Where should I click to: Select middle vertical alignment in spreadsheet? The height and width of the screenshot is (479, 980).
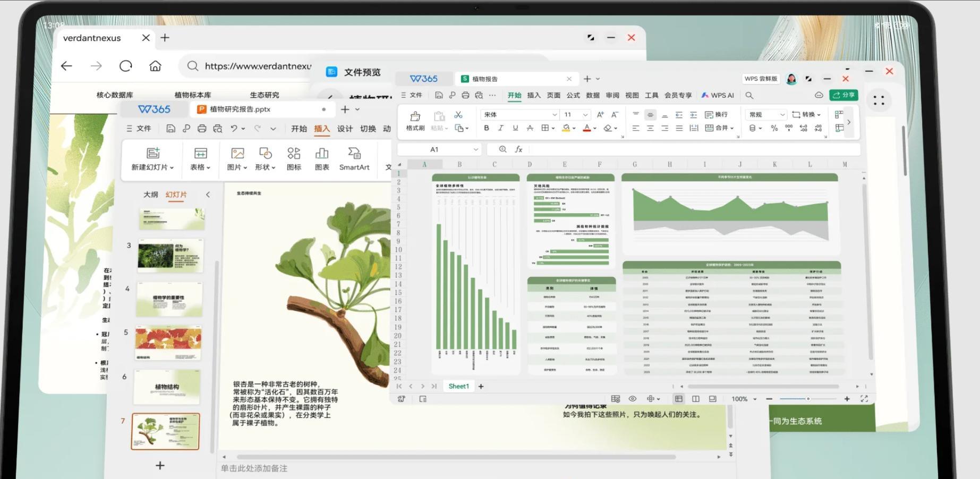[650, 115]
